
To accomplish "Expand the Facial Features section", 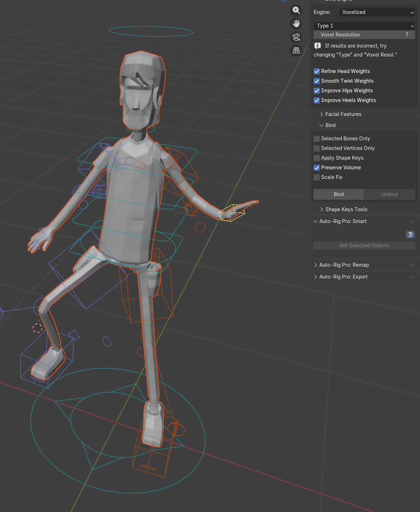I will [x=343, y=114].
